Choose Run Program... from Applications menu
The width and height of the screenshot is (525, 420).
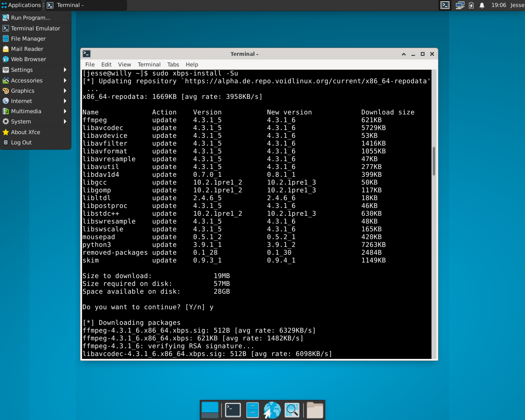[36, 18]
